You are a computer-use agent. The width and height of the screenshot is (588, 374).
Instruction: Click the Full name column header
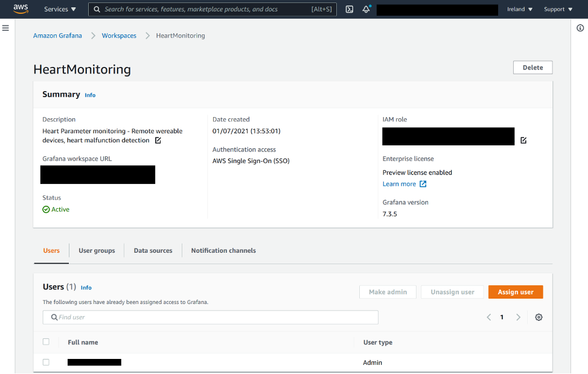(83, 343)
